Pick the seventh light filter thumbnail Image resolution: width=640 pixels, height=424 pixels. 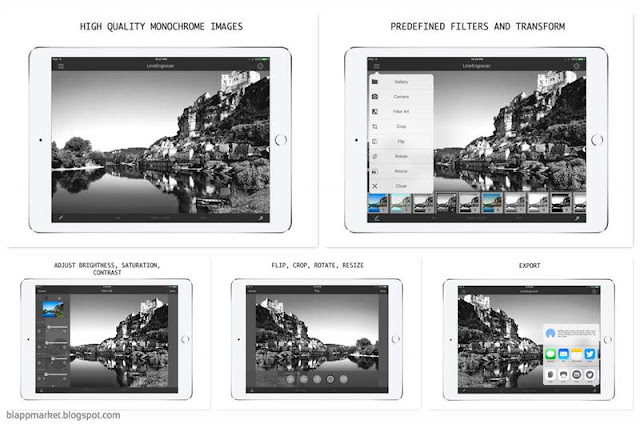(515, 203)
